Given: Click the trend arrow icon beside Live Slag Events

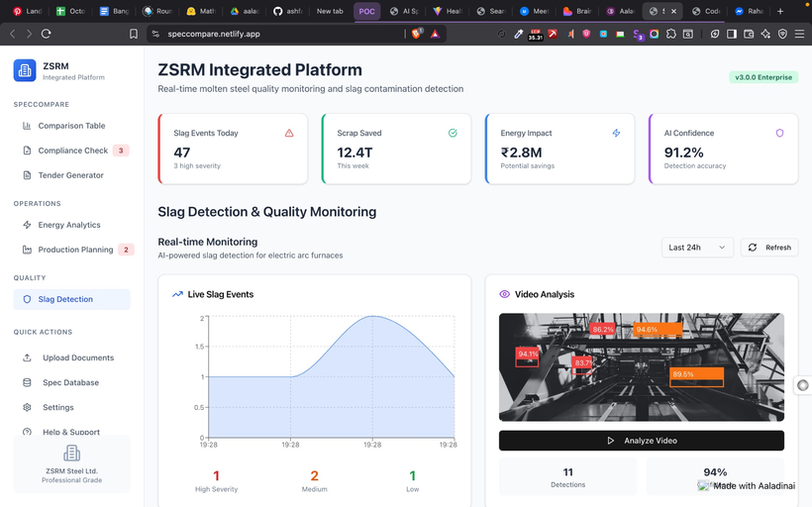Looking at the screenshot, I should [177, 294].
